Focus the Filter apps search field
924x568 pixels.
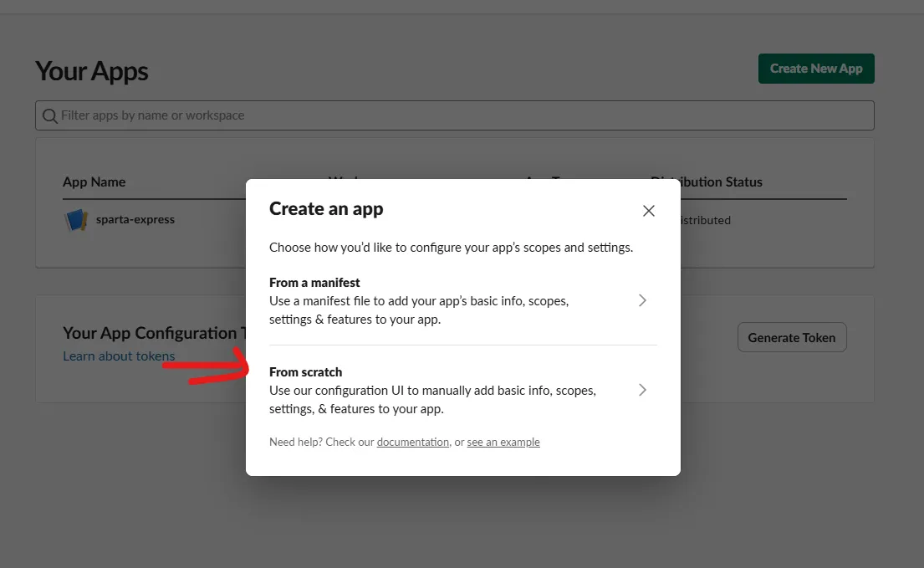coord(454,115)
